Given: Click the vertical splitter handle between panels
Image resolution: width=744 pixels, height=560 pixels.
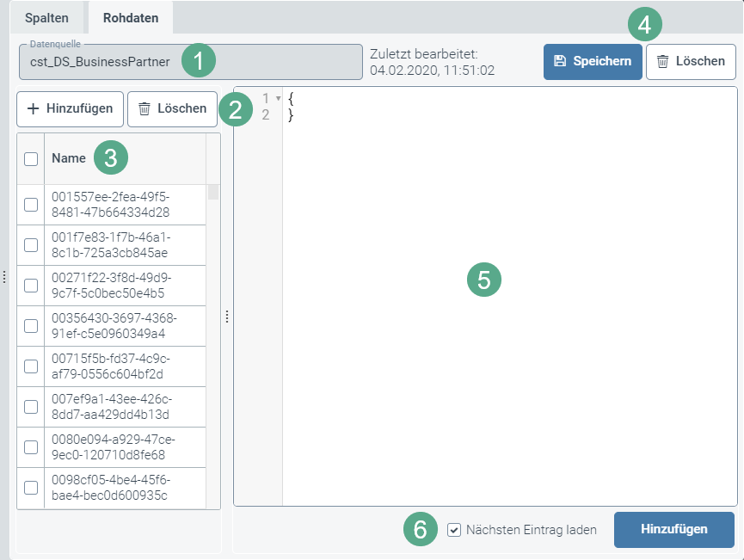Looking at the screenshot, I should click(227, 317).
